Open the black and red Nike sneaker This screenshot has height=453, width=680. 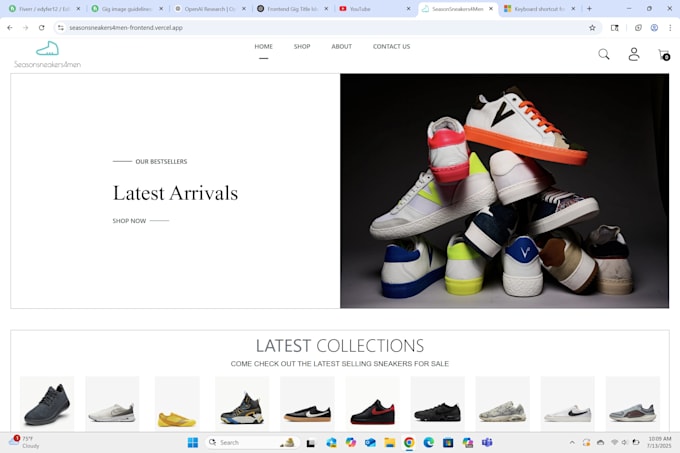pyautogui.click(x=372, y=403)
